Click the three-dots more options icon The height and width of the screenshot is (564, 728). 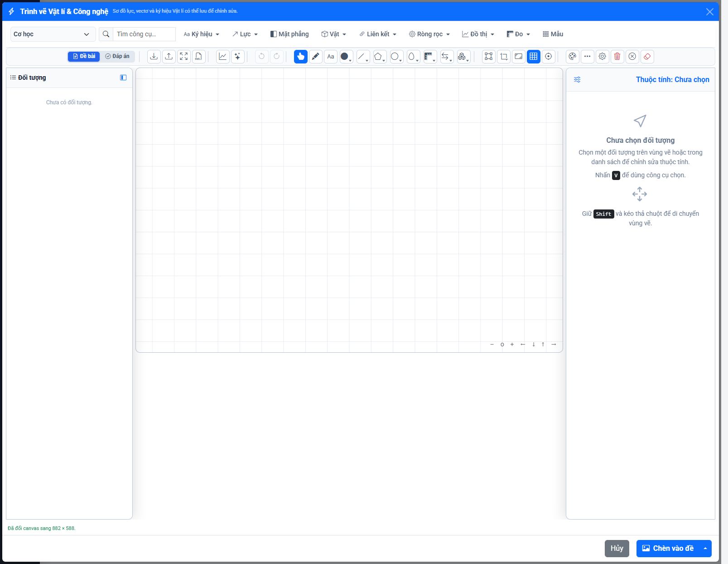[x=588, y=57]
